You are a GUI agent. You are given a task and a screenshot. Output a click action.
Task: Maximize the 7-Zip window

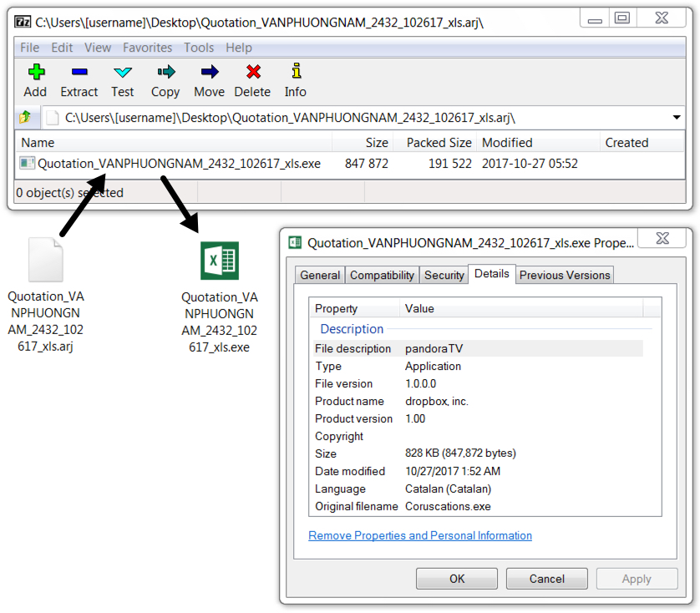point(621,18)
